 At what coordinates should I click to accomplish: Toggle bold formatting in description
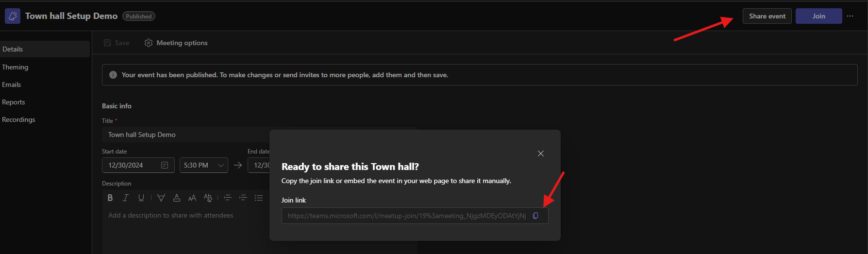point(110,198)
